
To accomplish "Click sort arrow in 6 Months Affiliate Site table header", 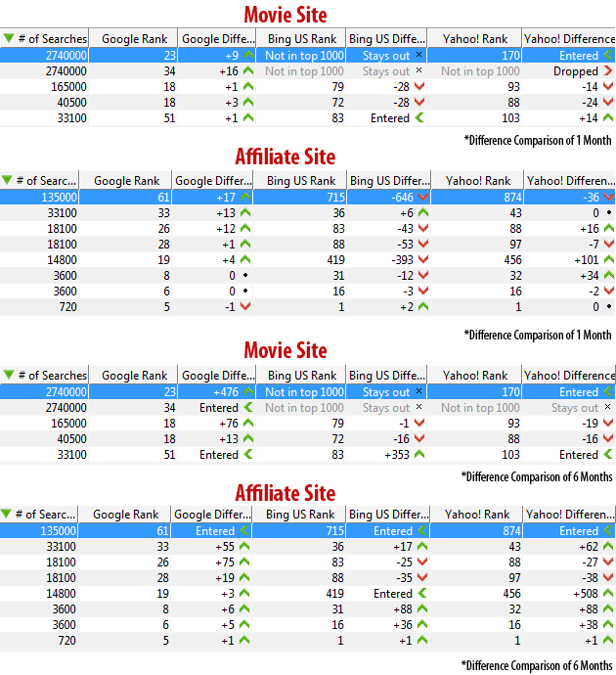I will 7,514.
